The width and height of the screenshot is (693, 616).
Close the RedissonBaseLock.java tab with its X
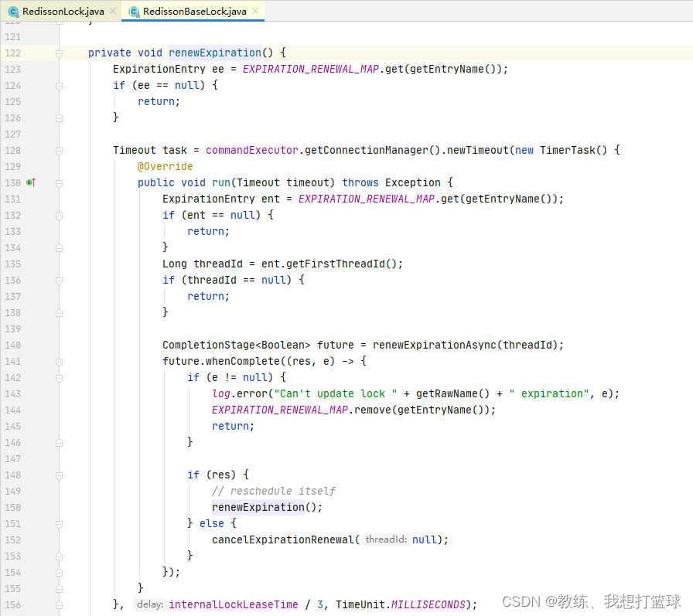[x=255, y=12]
